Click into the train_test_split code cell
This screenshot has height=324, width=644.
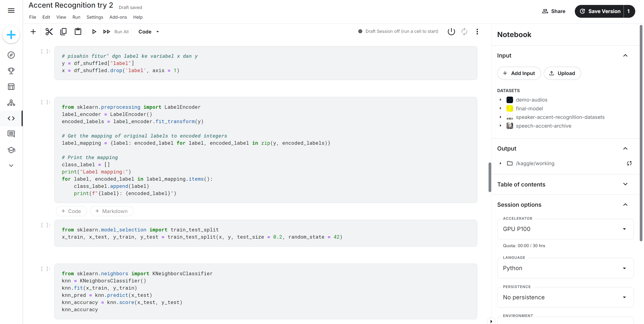(x=266, y=233)
